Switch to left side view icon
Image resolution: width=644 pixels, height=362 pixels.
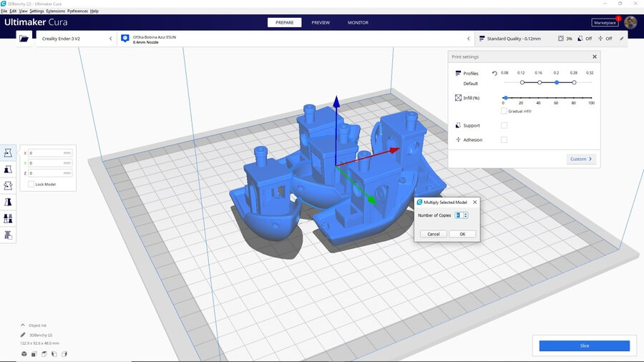(54, 354)
